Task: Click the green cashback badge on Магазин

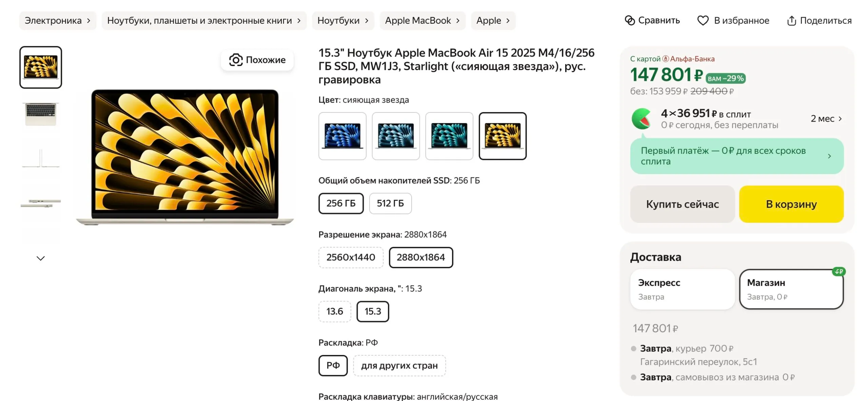Action: pyautogui.click(x=839, y=272)
